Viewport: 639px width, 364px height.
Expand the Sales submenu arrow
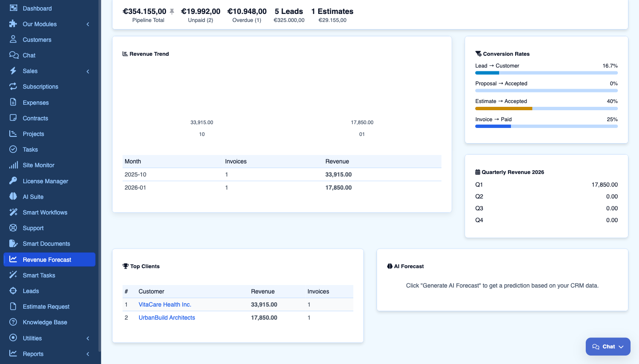coord(88,71)
